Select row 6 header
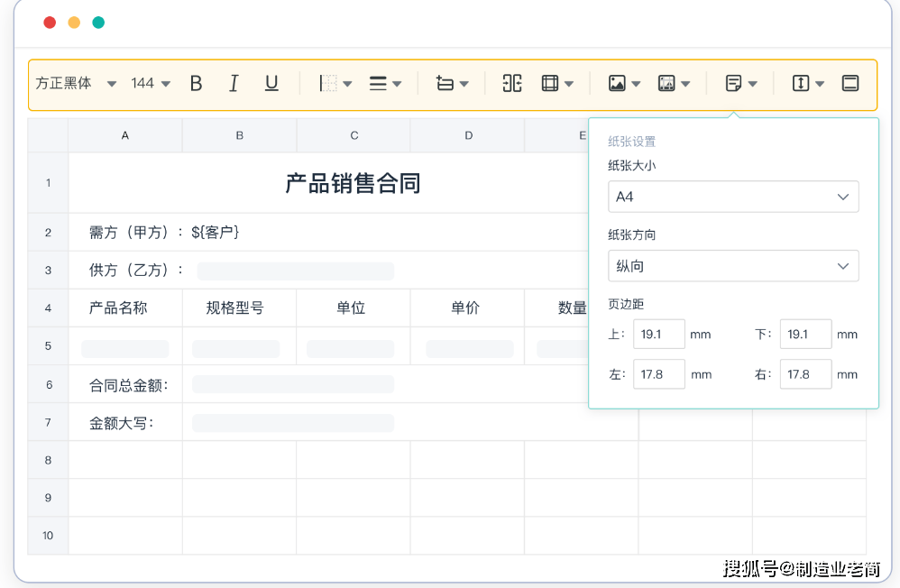This screenshot has height=588, width=900. [48, 384]
